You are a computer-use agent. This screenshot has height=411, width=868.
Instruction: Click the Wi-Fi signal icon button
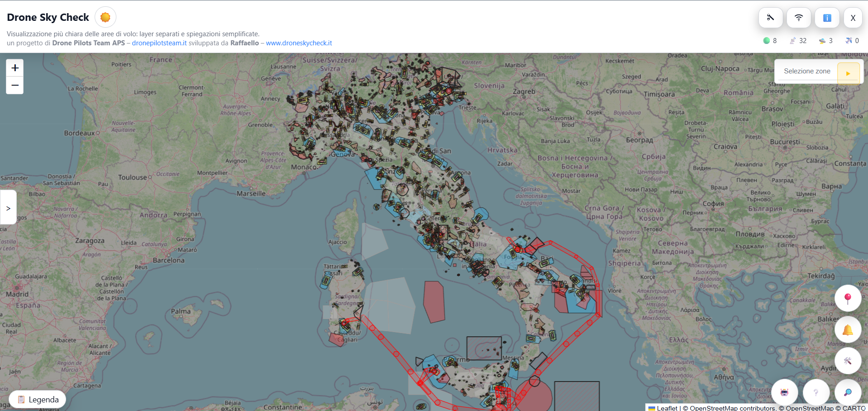[x=799, y=18]
